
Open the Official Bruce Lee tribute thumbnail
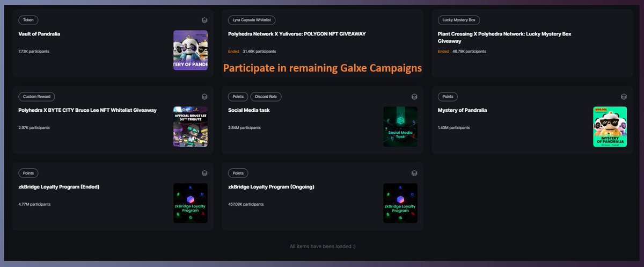191,127
